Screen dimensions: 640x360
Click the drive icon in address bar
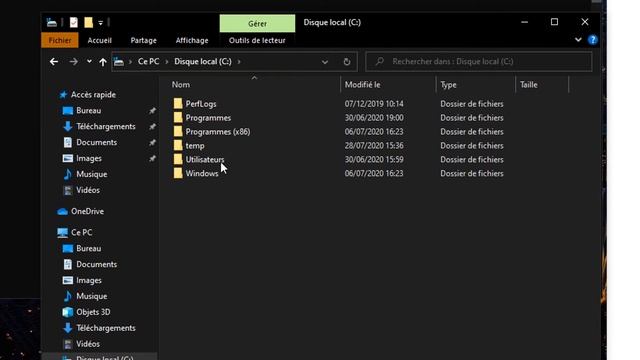[119, 62]
